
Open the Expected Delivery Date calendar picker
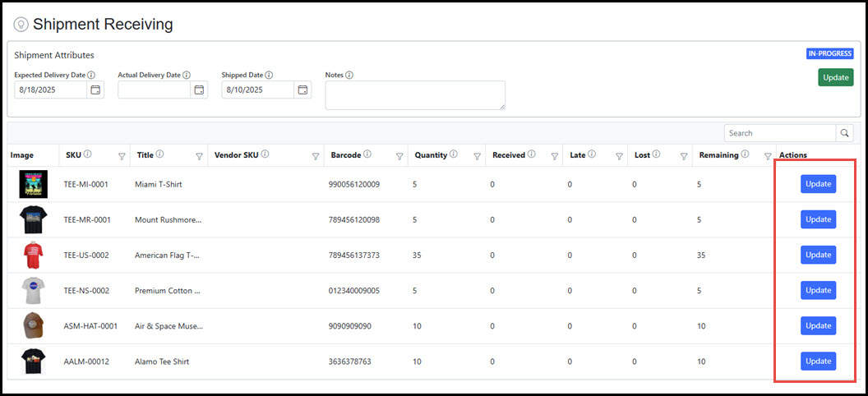(x=95, y=90)
